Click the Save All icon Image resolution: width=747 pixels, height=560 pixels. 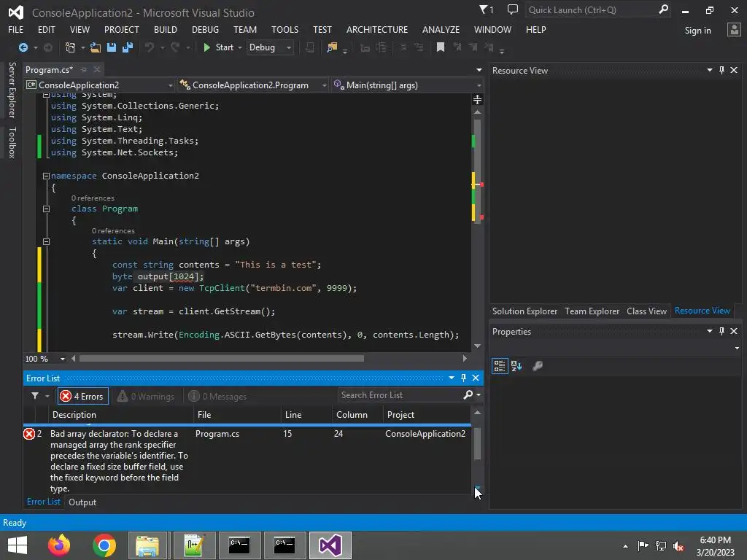tap(127, 47)
